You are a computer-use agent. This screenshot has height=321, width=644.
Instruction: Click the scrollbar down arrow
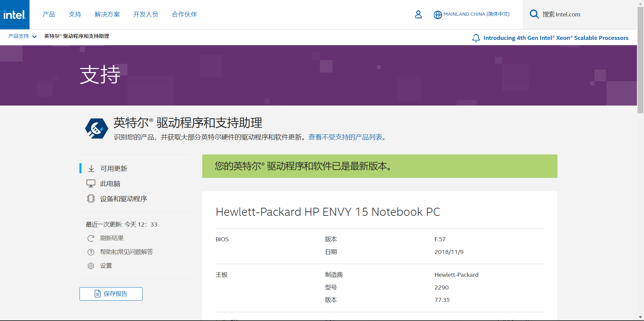[x=640, y=317]
